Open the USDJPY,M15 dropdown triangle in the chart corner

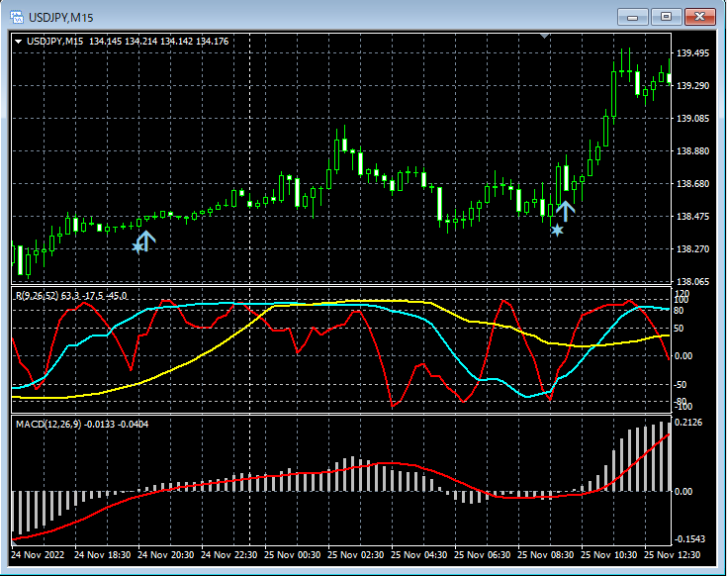coord(18,42)
